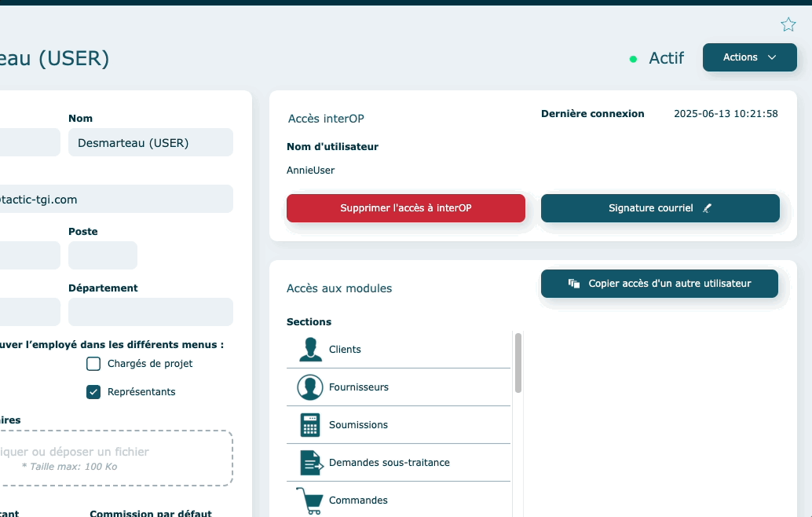Image resolution: width=812 pixels, height=517 pixels.
Task: Open the Signature courriel editor
Action: [660, 208]
